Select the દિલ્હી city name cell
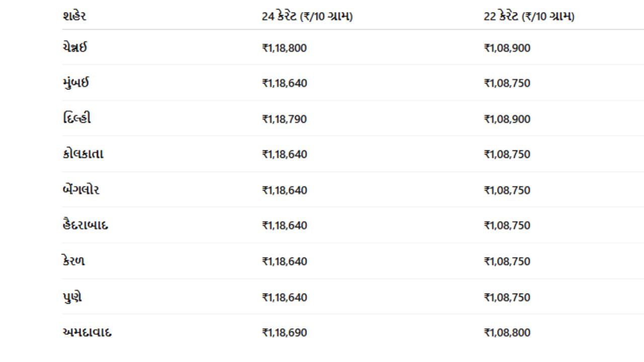 (x=77, y=119)
